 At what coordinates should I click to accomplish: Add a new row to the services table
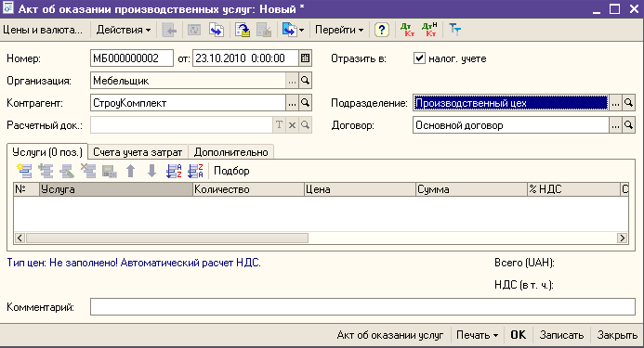click(24, 171)
